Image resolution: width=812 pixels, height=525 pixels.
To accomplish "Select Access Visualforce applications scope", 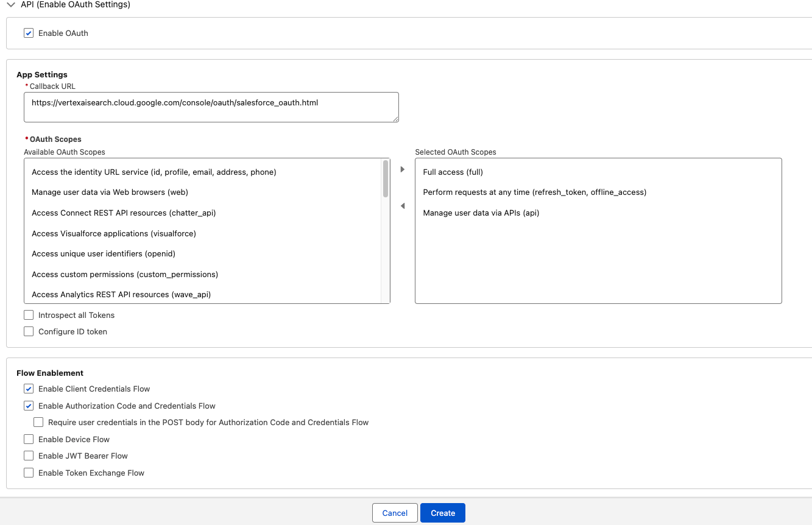I will (x=114, y=233).
